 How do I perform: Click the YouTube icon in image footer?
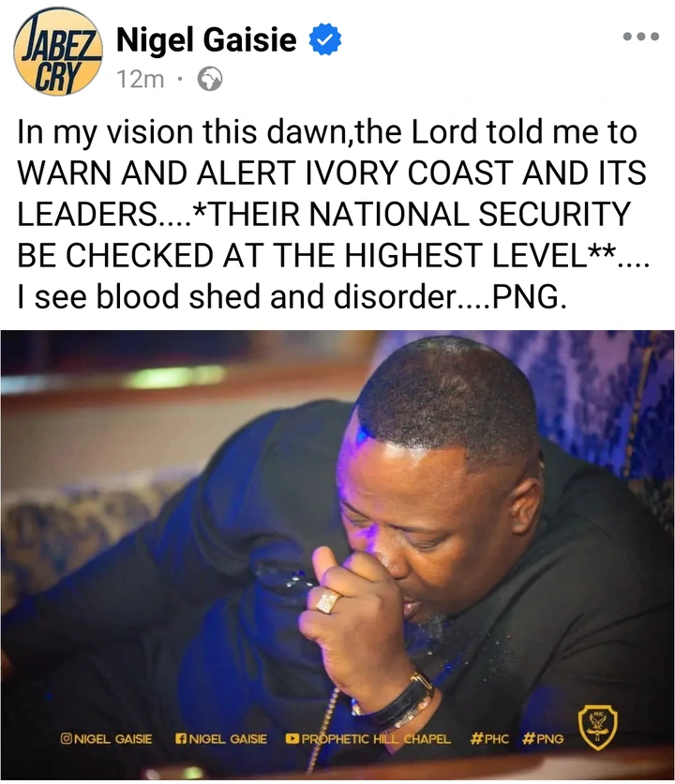[292, 738]
